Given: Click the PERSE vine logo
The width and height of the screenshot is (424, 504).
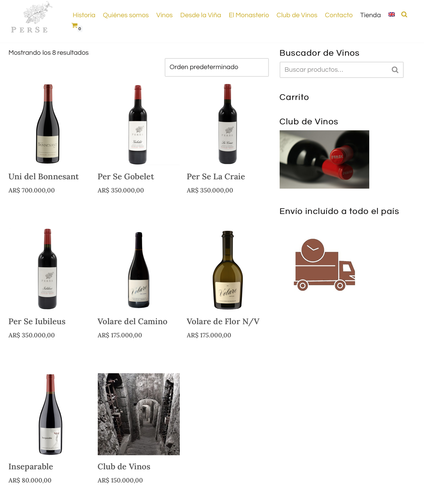Looking at the screenshot, I should (x=31, y=17).
